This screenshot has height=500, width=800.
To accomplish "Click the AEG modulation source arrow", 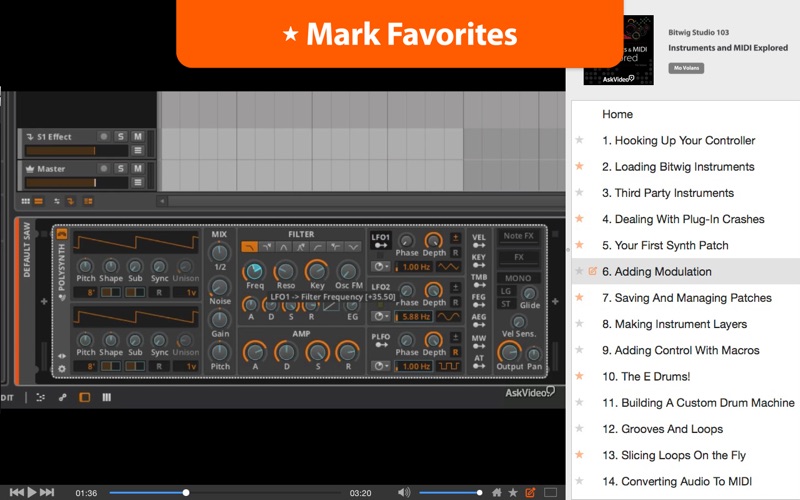I will 479,326.
